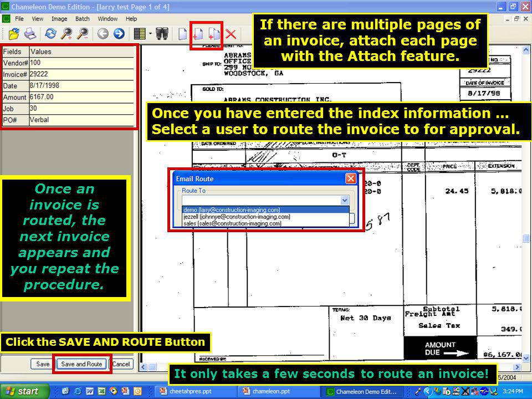
Task: Click the Refresh arrows toolbar icon
Action: (50, 34)
